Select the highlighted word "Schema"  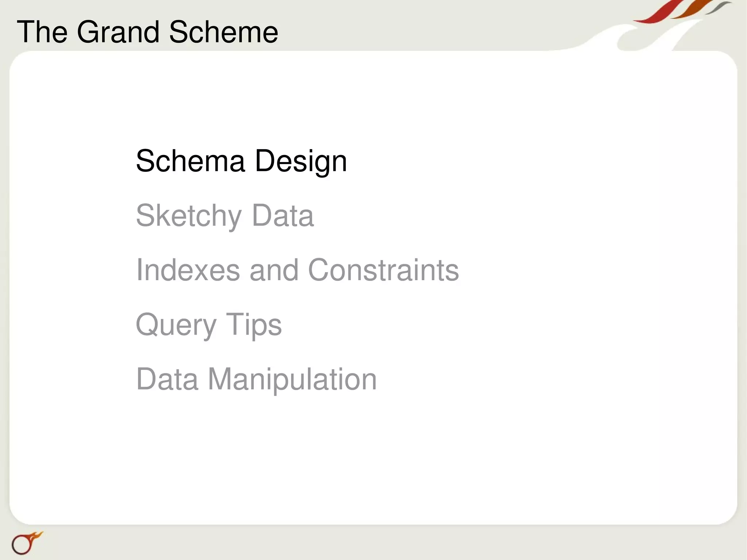[x=190, y=161]
